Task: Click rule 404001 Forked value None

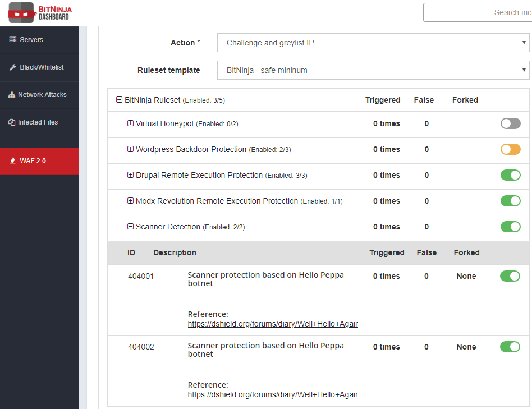Action: point(466,276)
